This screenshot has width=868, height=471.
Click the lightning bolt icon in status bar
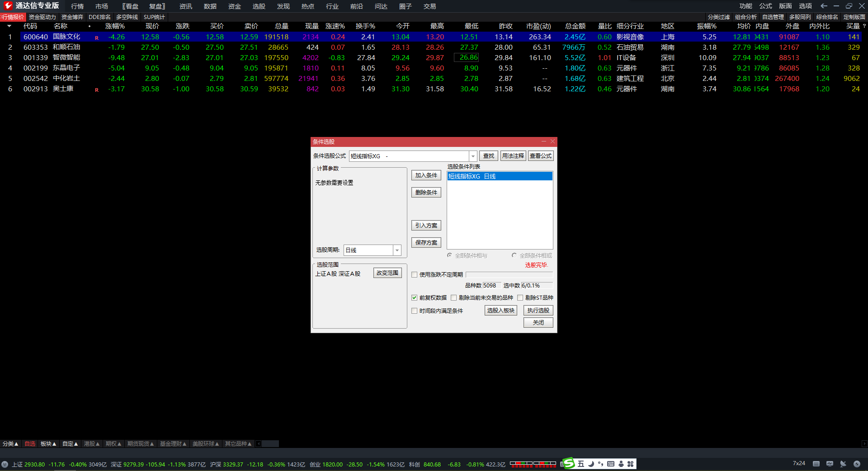857,464
